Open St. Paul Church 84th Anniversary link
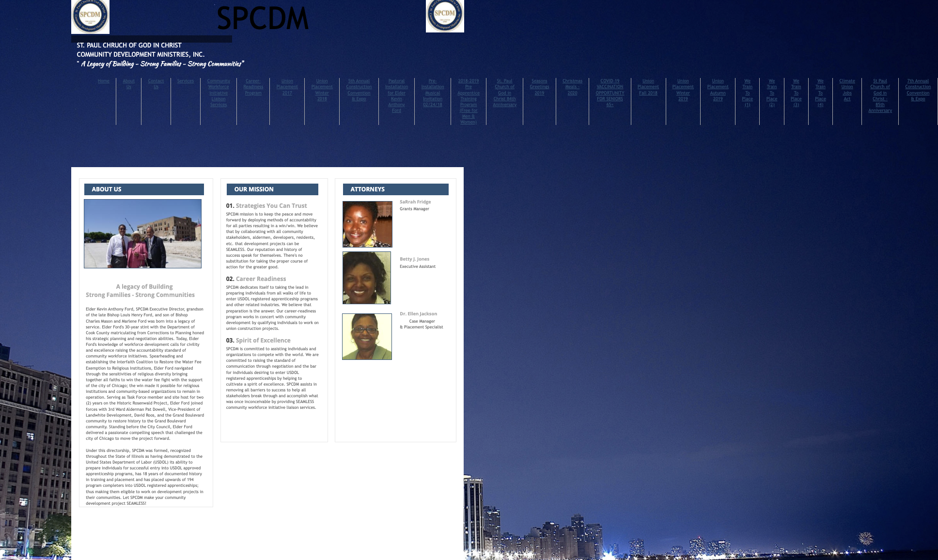 tap(505, 93)
